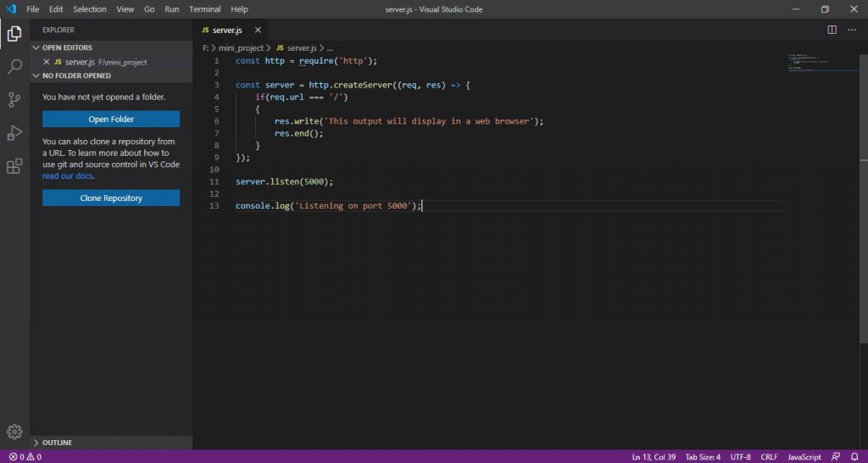Click the server.js breadcrumb segment
The image size is (868, 463).
tap(302, 48)
